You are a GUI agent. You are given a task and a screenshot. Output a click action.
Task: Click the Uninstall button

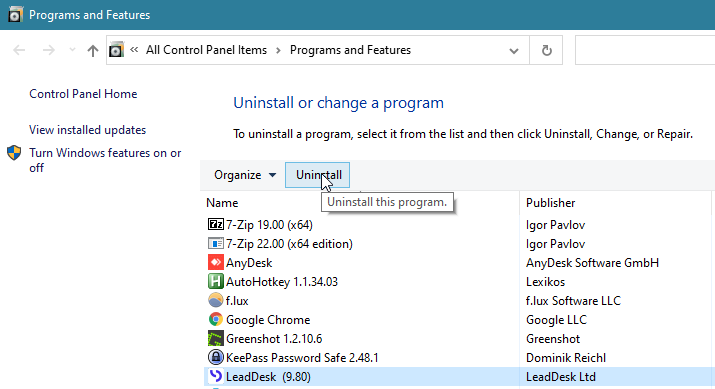(317, 175)
